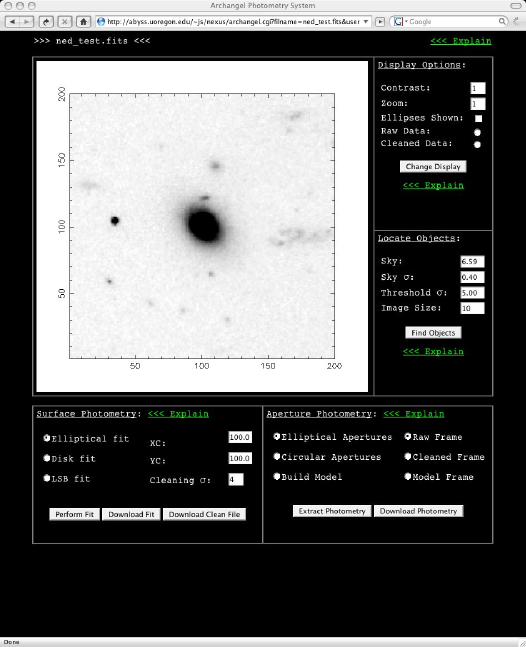The width and height of the screenshot is (526, 647).
Task: Click the browser back arrow button
Action: [x=12, y=21]
